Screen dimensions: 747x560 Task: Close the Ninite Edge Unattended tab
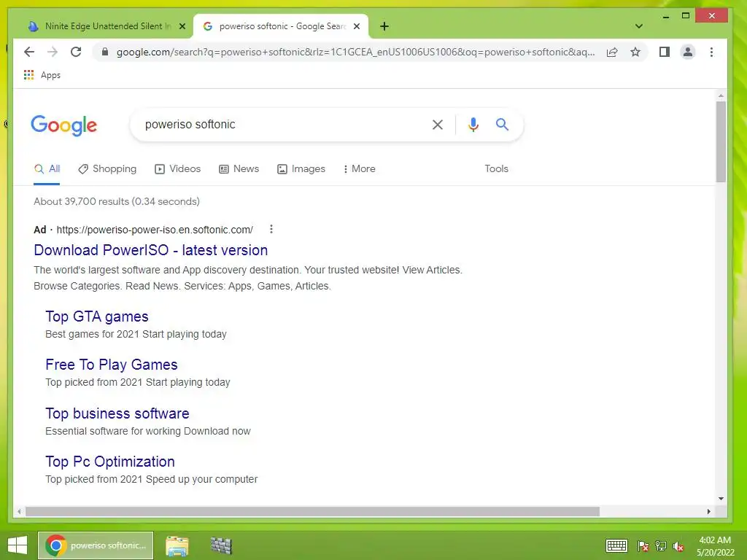[182, 27]
